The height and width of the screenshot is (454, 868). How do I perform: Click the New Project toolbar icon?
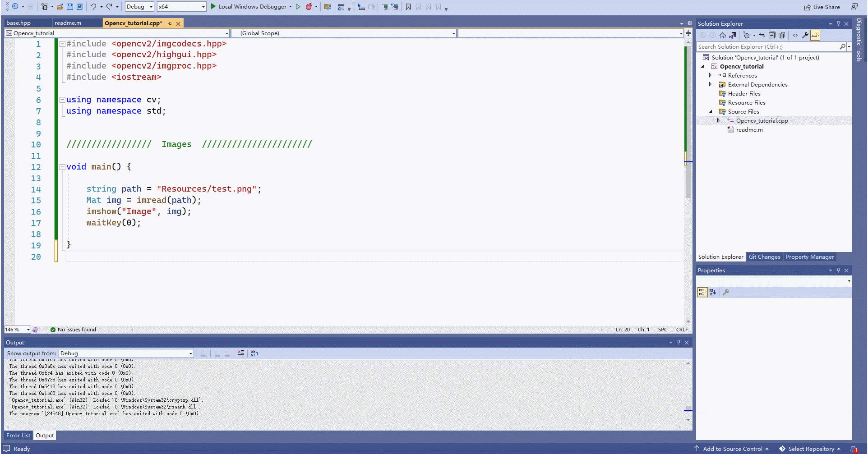[45, 6]
